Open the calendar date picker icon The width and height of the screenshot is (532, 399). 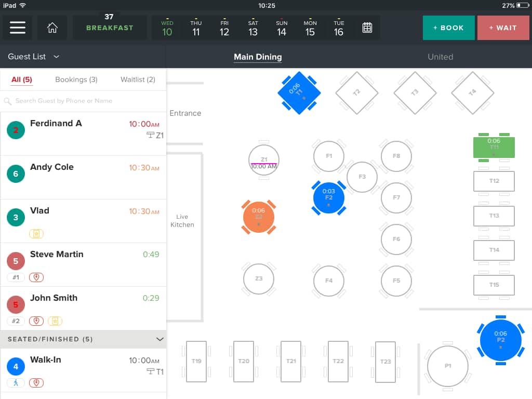pyautogui.click(x=367, y=28)
